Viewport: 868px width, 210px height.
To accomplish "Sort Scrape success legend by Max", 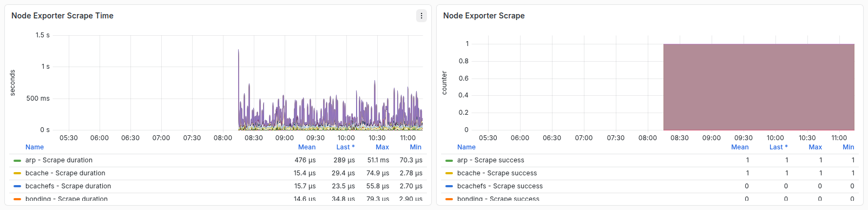I will coord(815,147).
